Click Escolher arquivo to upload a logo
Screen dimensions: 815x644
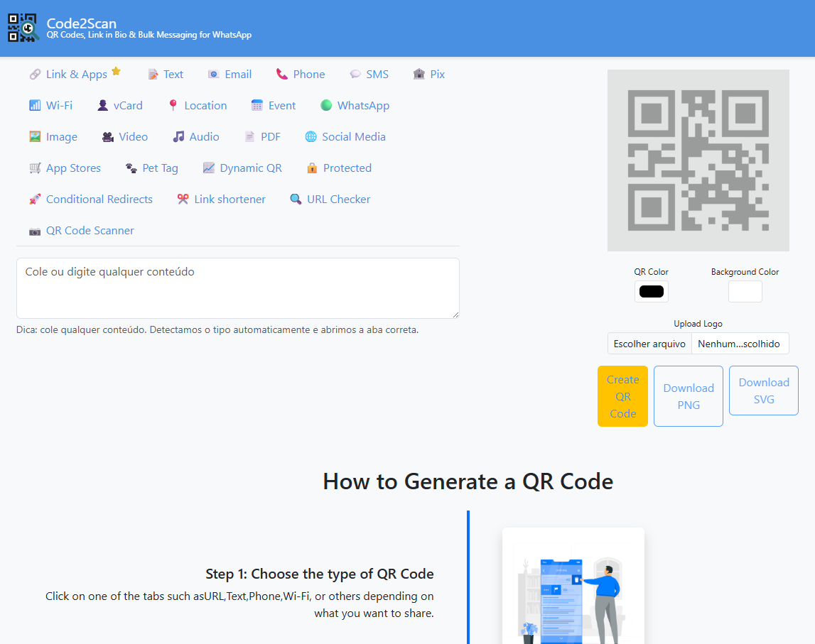coord(649,343)
